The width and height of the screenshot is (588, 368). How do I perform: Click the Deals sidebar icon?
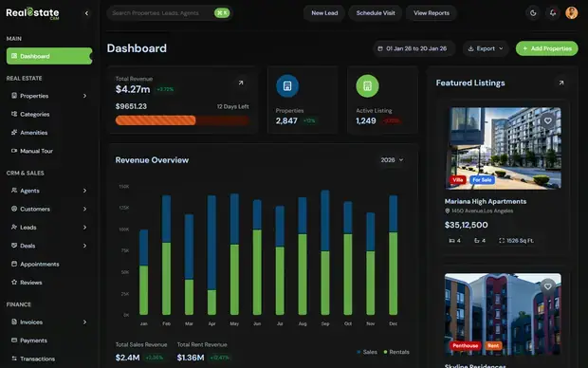pyautogui.click(x=14, y=246)
